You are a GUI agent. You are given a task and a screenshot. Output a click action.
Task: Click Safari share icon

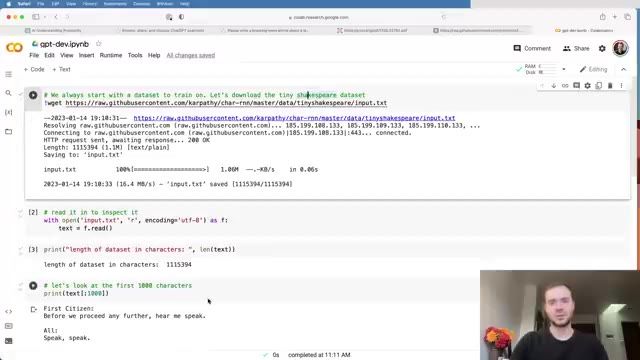602,17
